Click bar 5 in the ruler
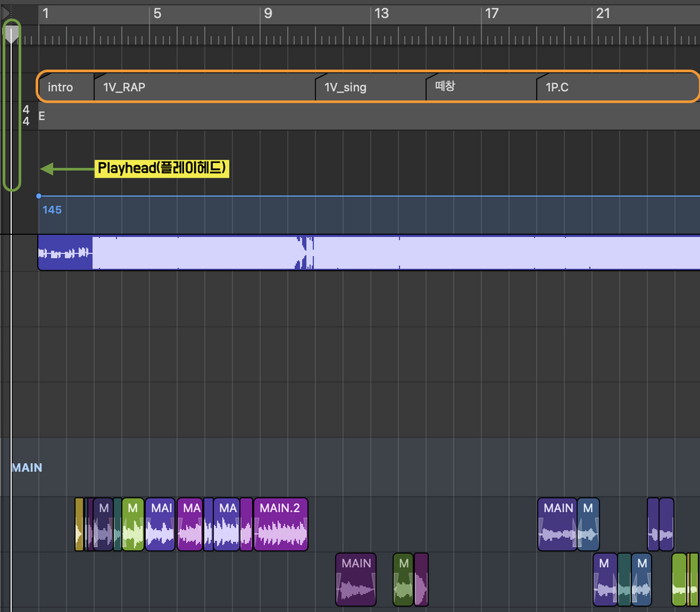Screen dimensions: 700x612 click(157, 13)
